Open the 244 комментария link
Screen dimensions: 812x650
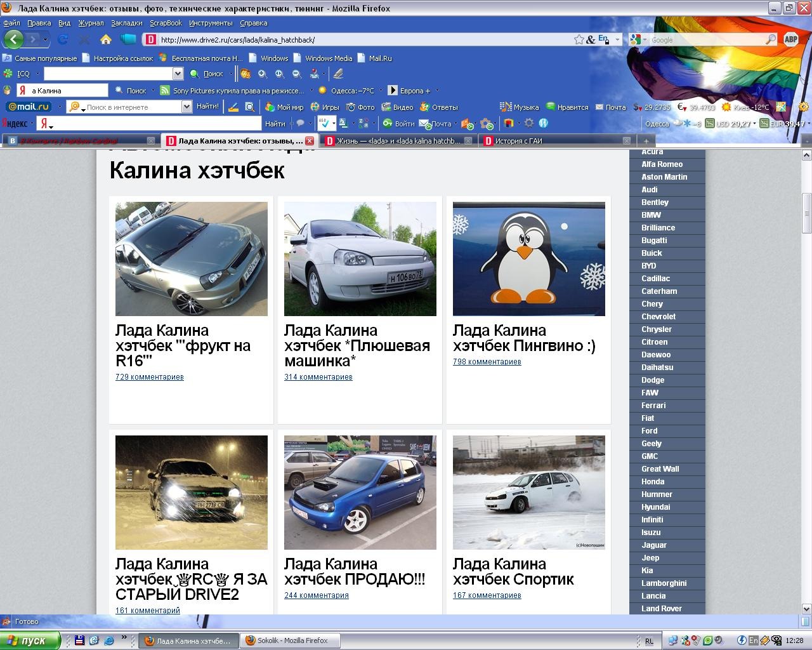[317, 595]
